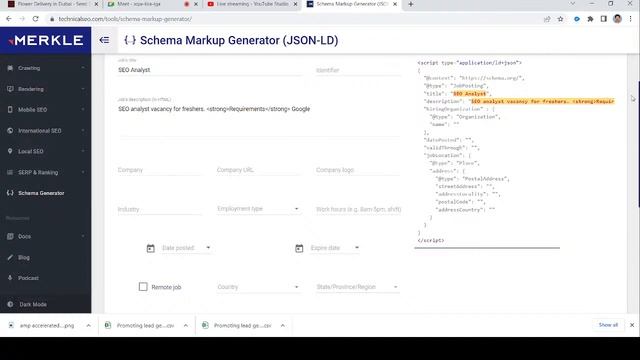Screen dimensions: 640x360
Task: Bookmark this page with the star icon
Action: point(560,19)
